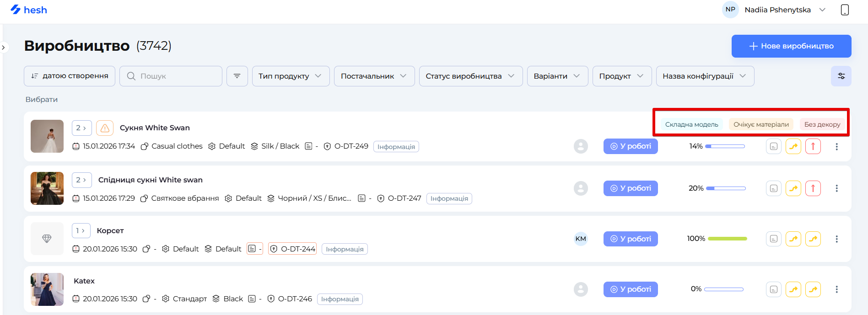Image resolution: width=868 pixels, height=315 pixels.
Task: Click the hesh logo
Action: coord(29,10)
